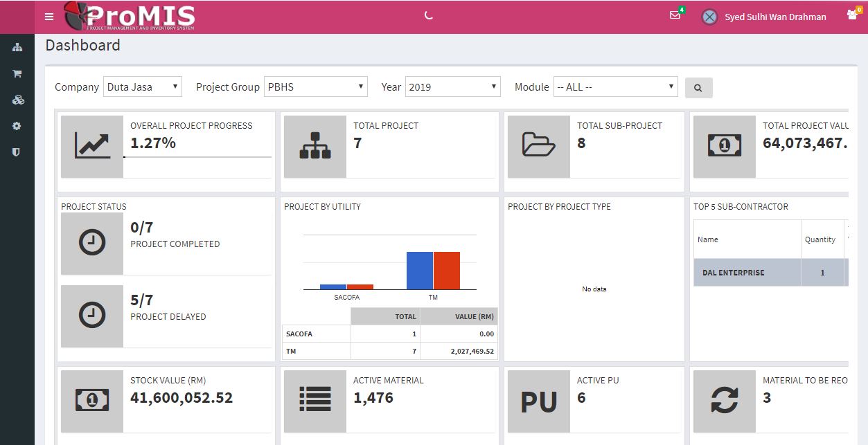Expand the Module dropdown

coord(615,87)
